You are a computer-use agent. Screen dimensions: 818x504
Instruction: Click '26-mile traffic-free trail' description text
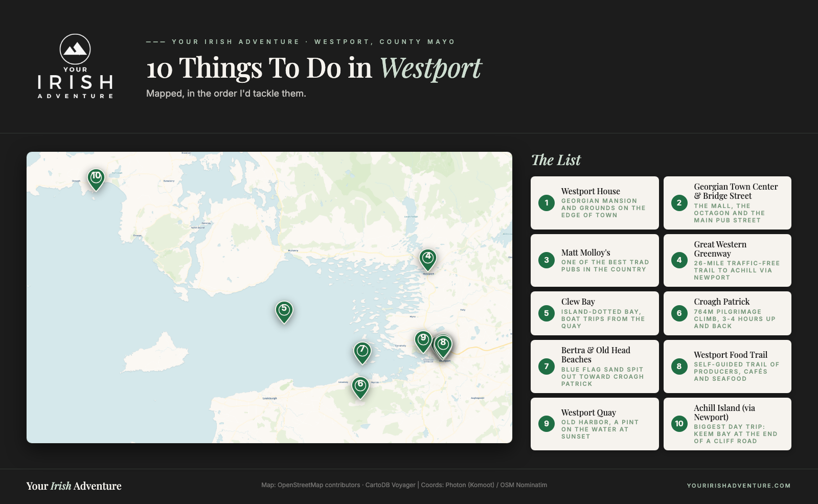point(737,270)
